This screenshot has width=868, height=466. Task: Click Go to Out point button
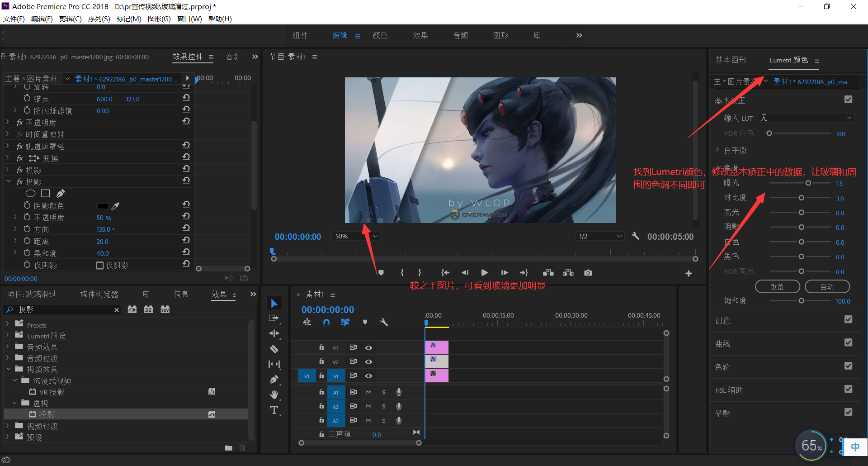click(524, 273)
